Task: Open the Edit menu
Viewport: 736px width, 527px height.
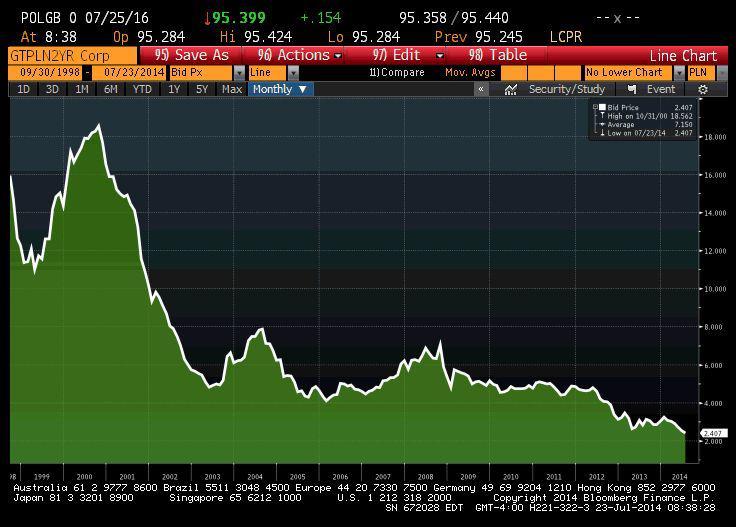Action: pos(400,55)
